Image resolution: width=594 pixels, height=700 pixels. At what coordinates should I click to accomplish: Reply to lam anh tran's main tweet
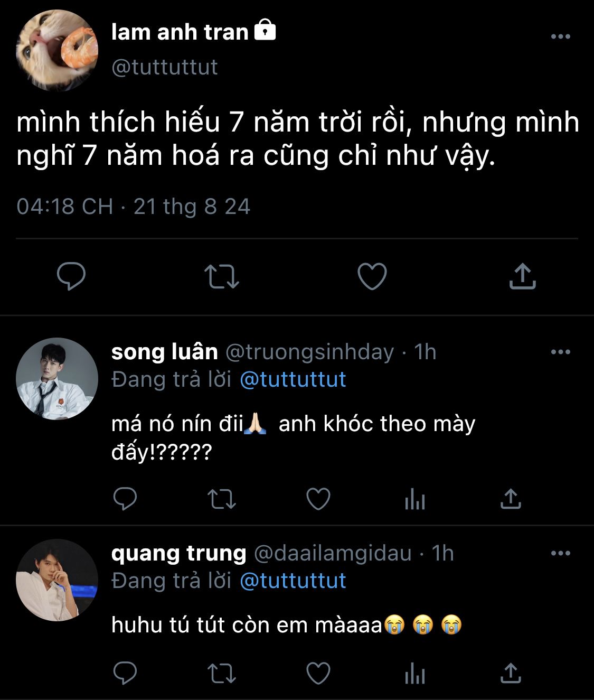click(71, 276)
